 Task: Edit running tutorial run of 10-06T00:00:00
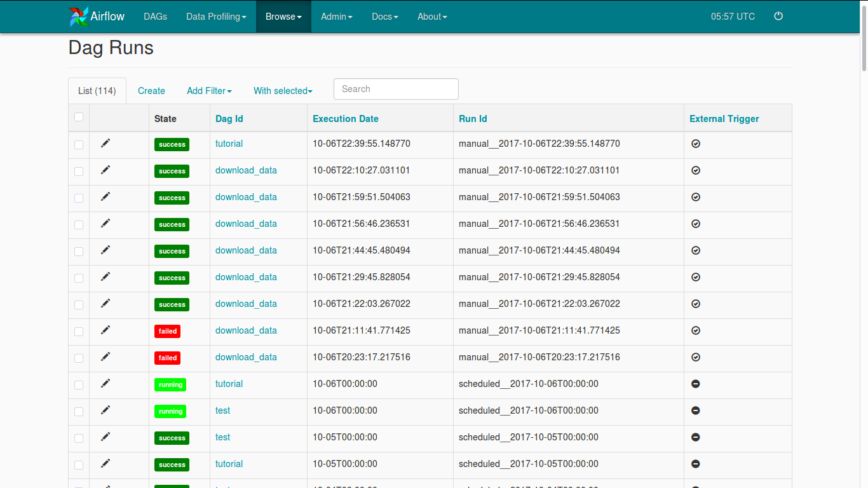[x=105, y=383]
